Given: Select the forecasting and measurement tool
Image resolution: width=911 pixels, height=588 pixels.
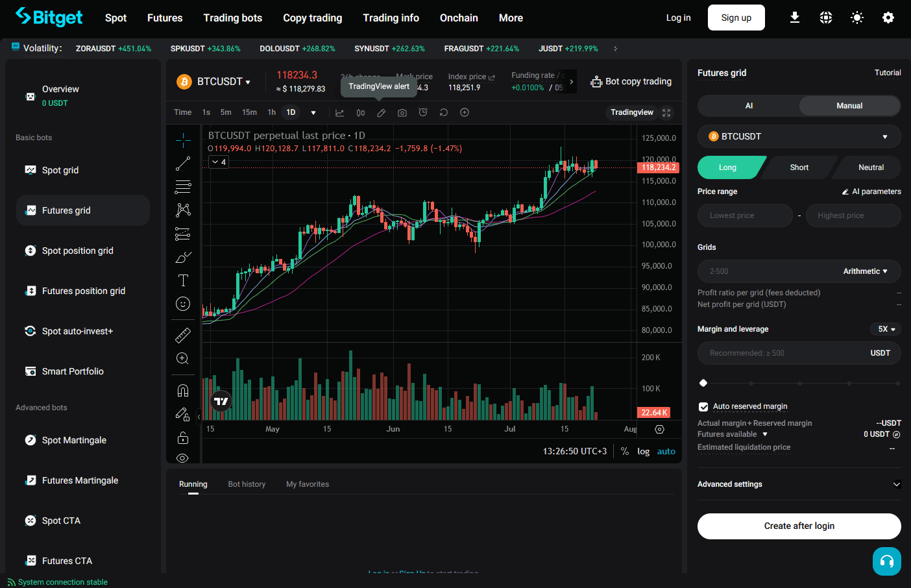Looking at the screenshot, I should (x=183, y=234).
